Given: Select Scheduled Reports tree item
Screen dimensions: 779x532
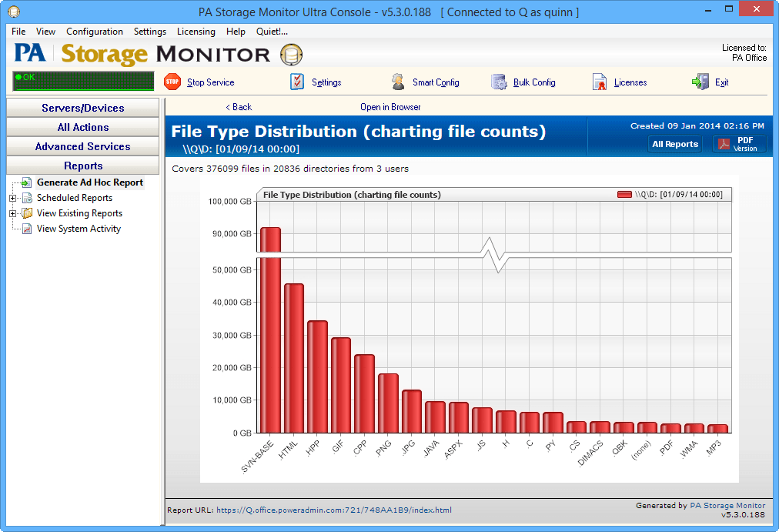Looking at the screenshot, I should click(x=75, y=198).
